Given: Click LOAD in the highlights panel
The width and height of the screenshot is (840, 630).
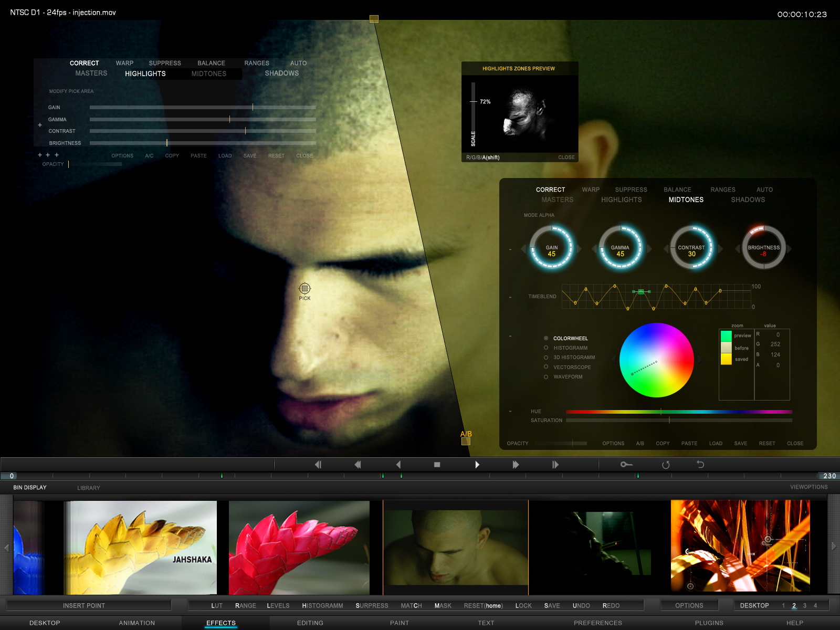Looking at the screenshot, I should coord(225,156).
